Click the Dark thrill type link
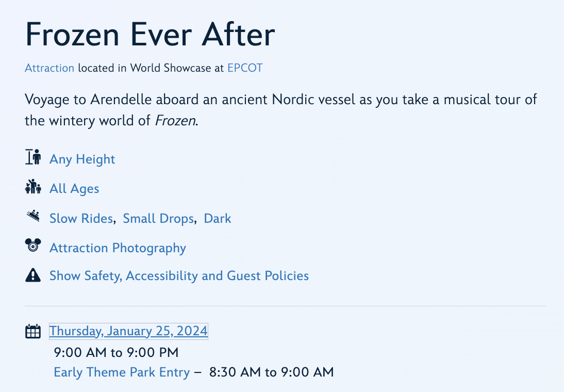Viewport: 564px width, 392px height. [x=218, y=219]
